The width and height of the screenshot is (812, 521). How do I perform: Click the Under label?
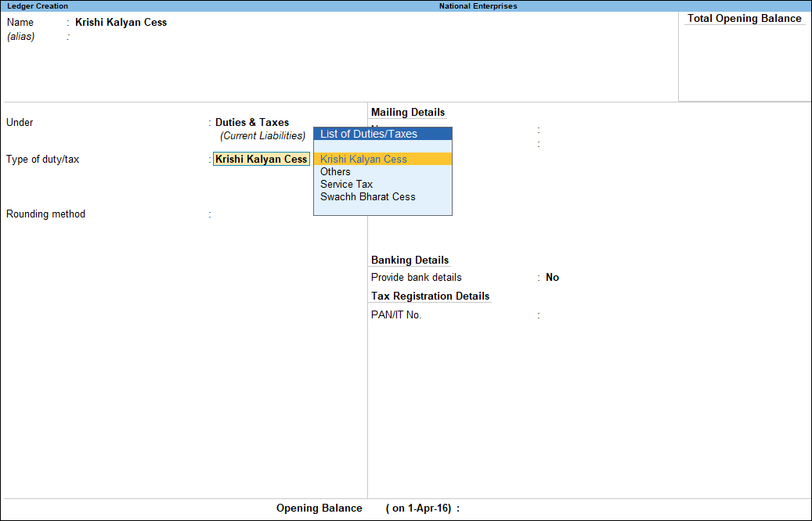click(x=20, y=123)
